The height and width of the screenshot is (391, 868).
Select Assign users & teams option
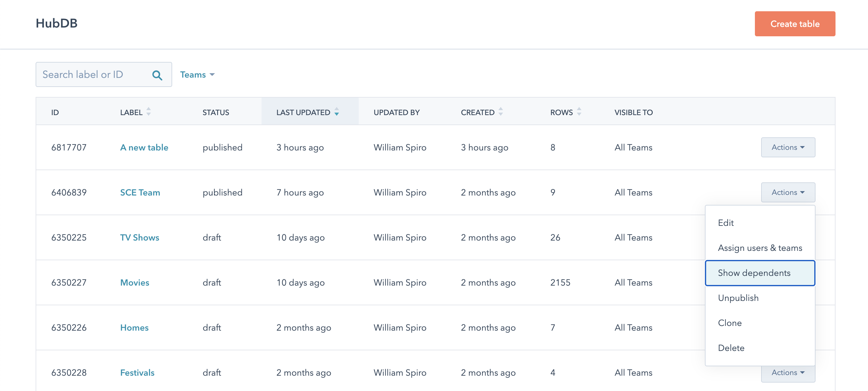[x=760, y=248]
